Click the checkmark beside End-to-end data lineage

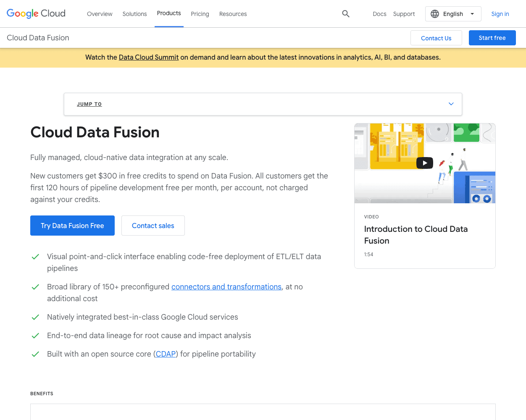click(35, 336)
